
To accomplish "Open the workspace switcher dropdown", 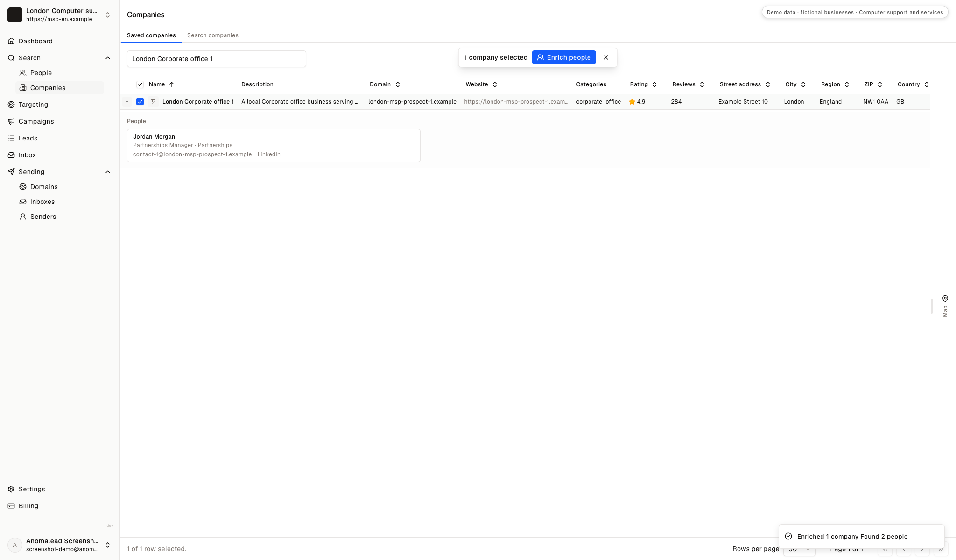I will [x=60, y=15].
